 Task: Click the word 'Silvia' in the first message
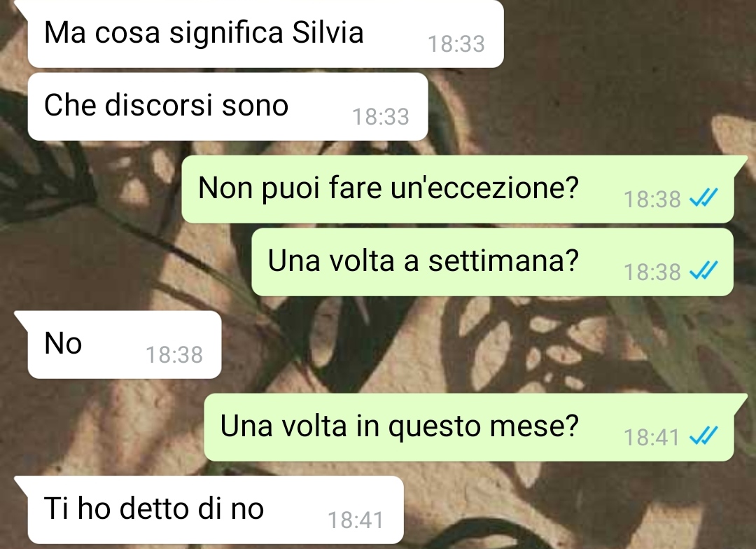point(328,33)
